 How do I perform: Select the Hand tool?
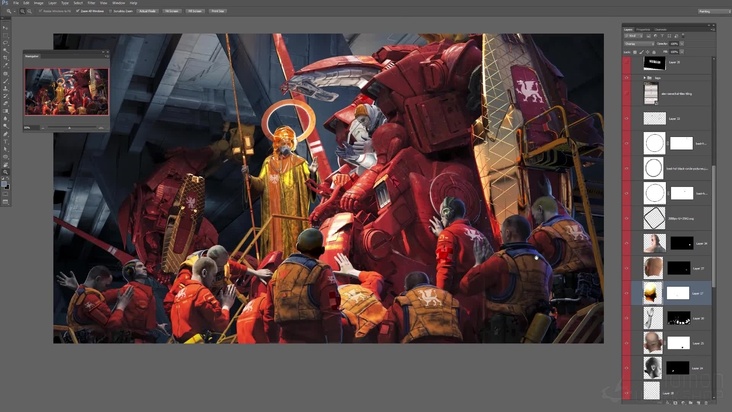coord(5,164)
